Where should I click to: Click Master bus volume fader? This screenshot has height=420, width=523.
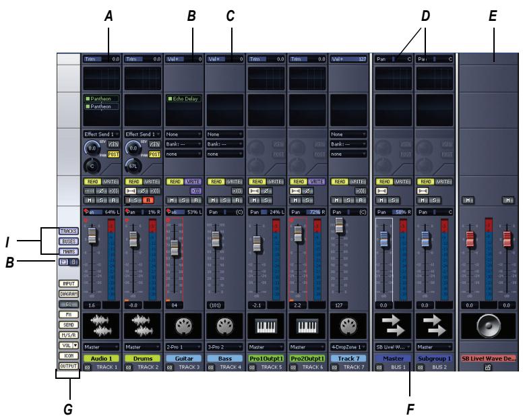coord(384,239)
